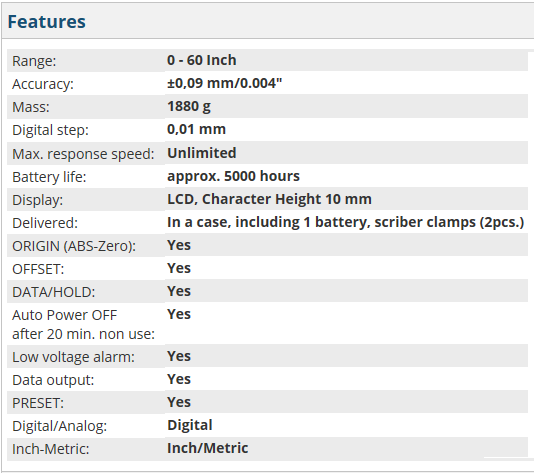Viewport: 534px width, 473px height.
Task: Click the Max. response speed label
Action: (83, 154)
